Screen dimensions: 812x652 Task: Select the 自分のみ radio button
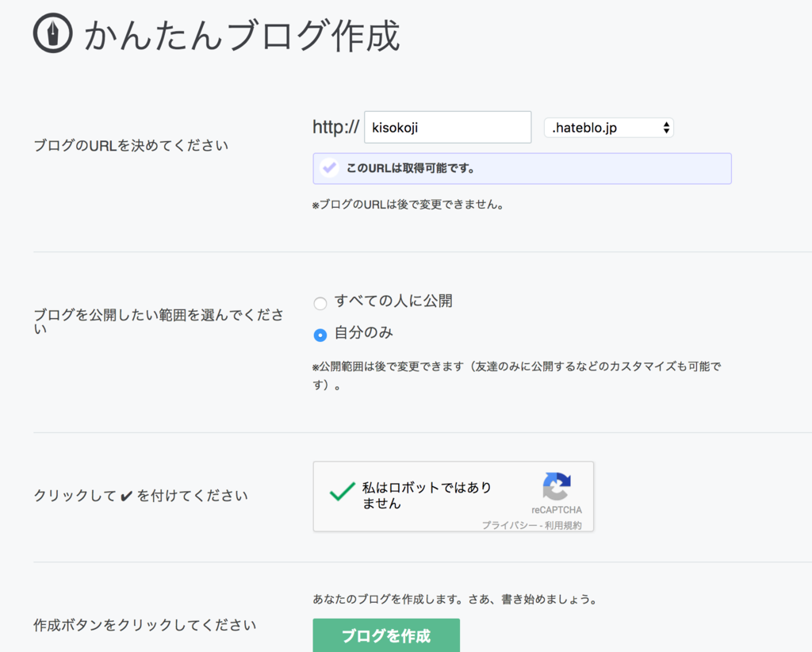[x=320, y=335]
